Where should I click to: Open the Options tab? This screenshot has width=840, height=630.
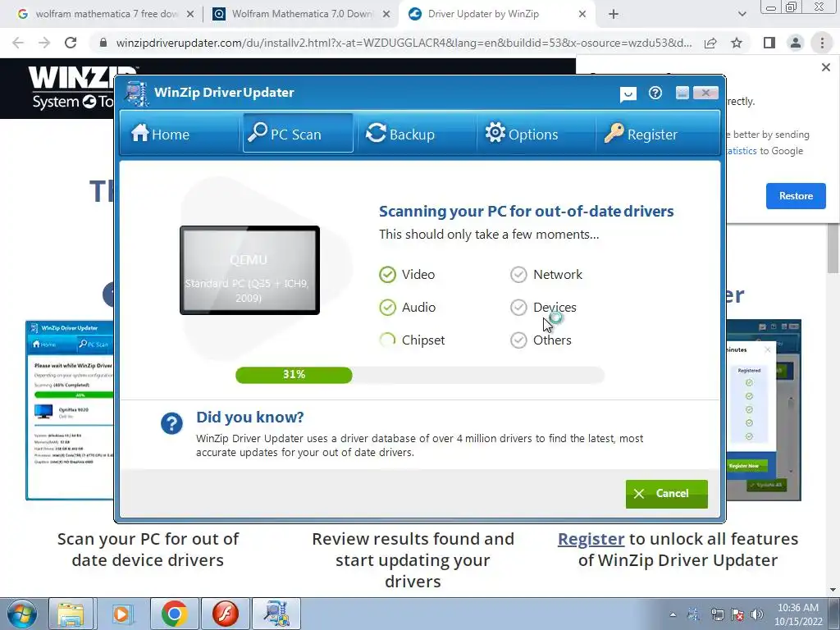point(535,133)
